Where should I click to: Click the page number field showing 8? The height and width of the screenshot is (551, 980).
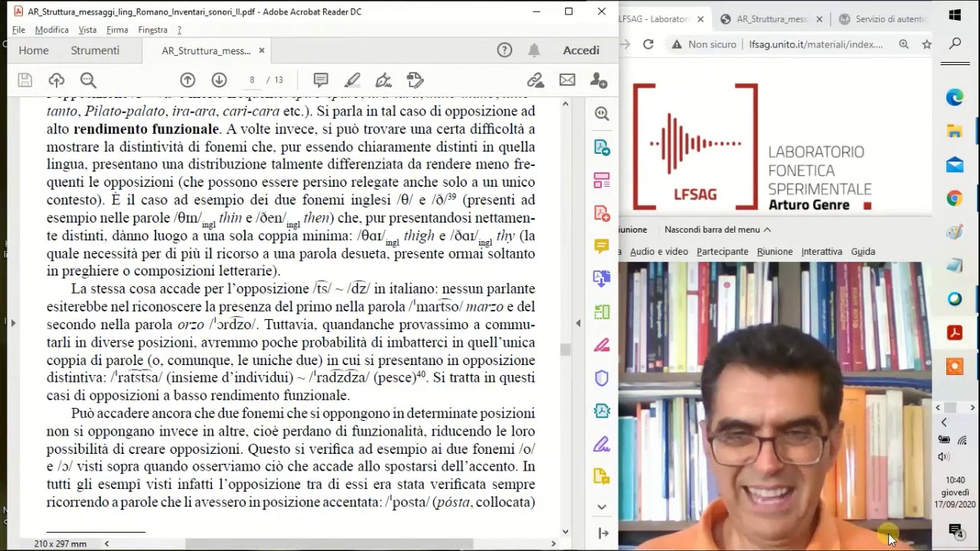pyautogui.click(x=252, y=80)
